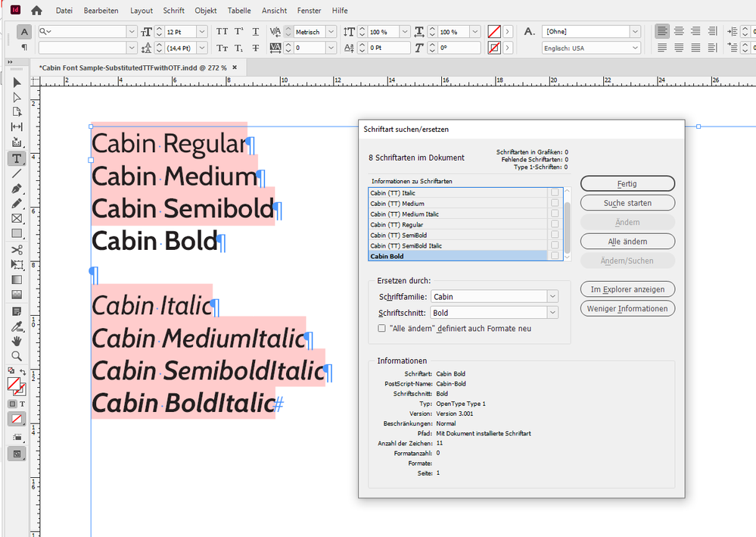Open the Schrift menu
756x537 pixels.
click(173, 11)
